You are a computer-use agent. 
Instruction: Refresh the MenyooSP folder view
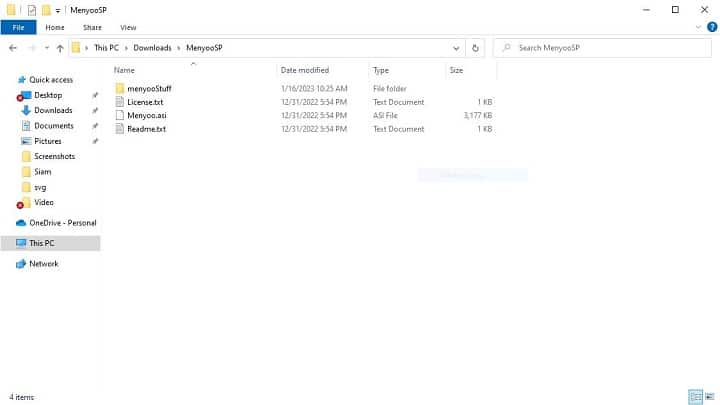coord(475,48)
